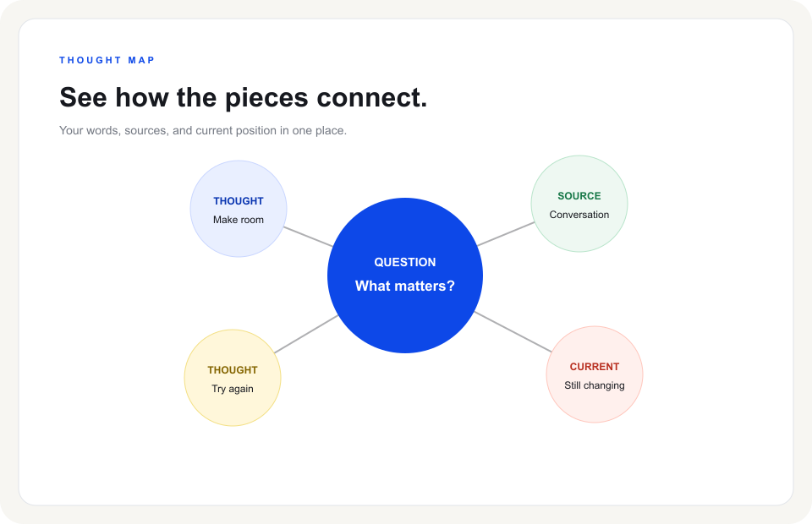This screenshot has height=524, width=812.
Task: Click the CURRENT label in red circle
Action: coord(595,367)
